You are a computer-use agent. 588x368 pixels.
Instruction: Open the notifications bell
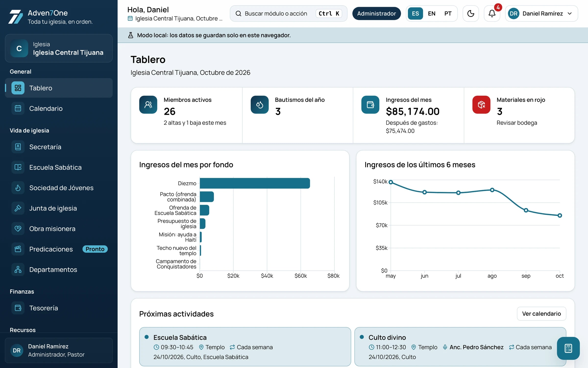(492, 13)
